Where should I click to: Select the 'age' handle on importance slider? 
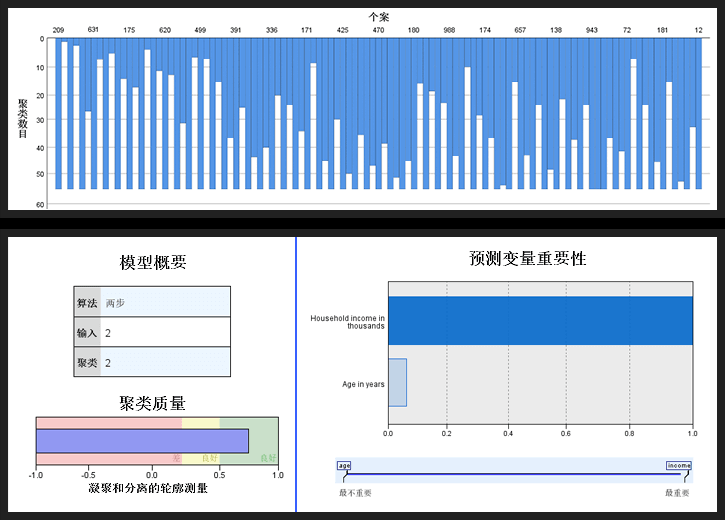(x=344, y=466)
